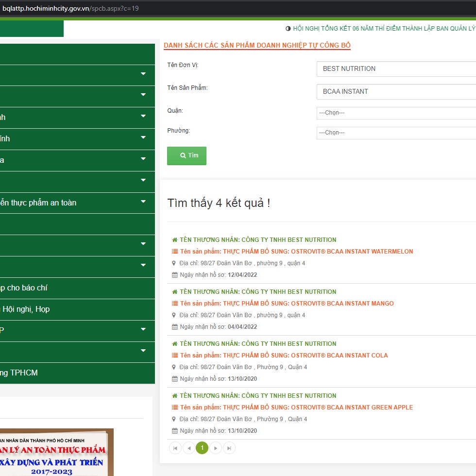This screenshot has height=476, width=476.
Task: Expand the 'thực phẩm an toàn' sidebar menu arrow
Action: point(143,202)
